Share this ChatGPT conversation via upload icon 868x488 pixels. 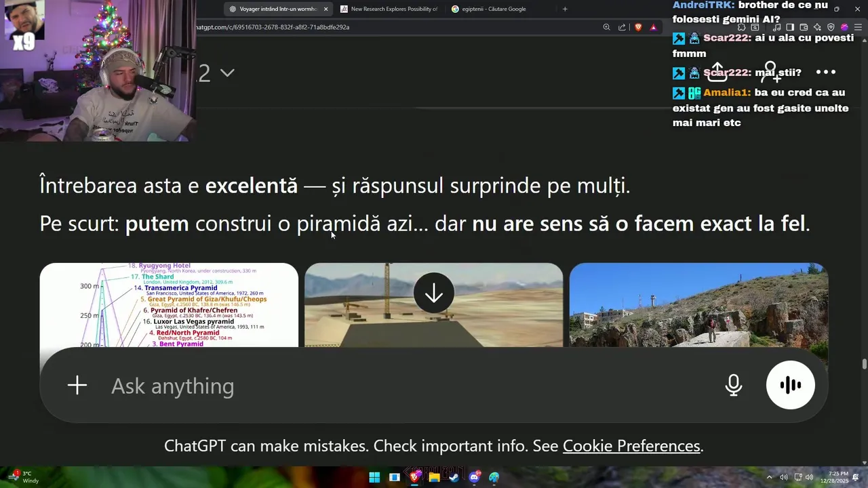tap(718, 71)
